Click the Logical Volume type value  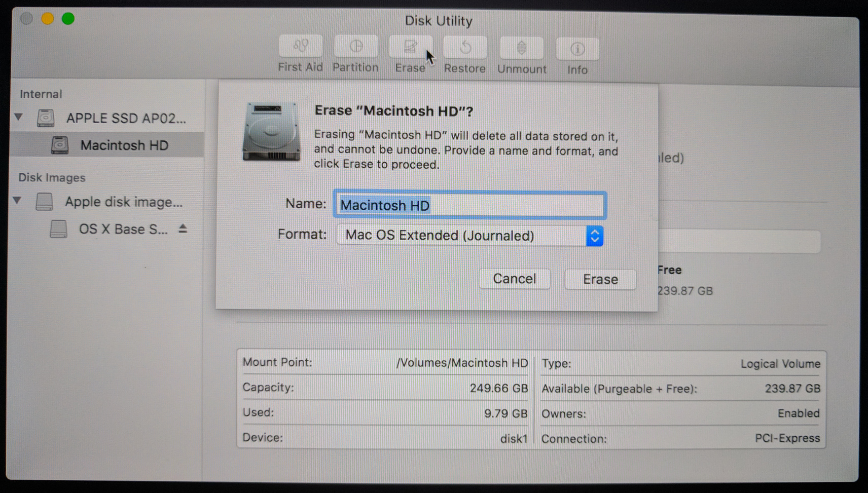[780, 364]
